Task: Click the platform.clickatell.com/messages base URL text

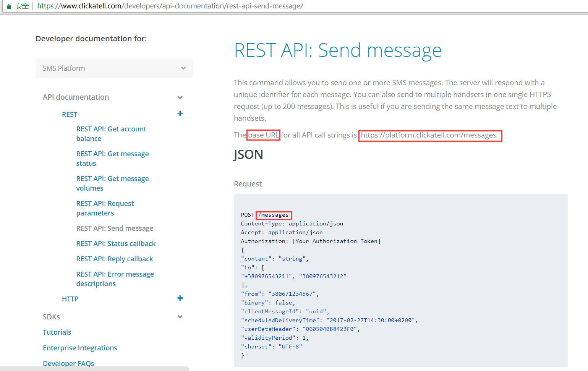Action: 429,135
